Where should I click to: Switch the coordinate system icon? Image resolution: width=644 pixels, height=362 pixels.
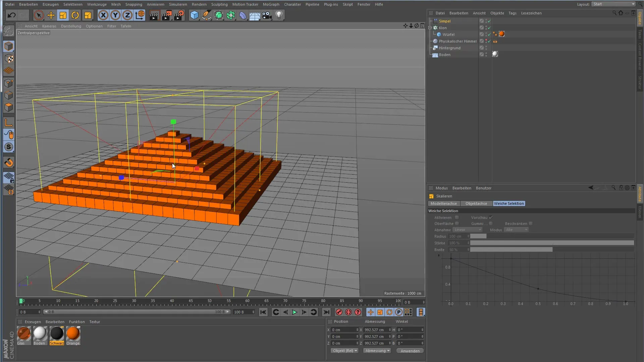[x=140, y=15]
